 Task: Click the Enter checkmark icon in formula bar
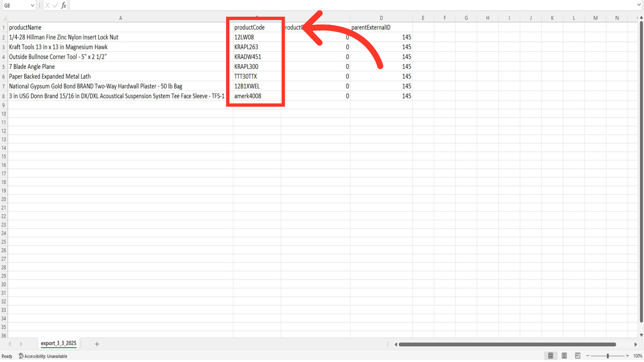pyautogui.click(x=55, y=5)
